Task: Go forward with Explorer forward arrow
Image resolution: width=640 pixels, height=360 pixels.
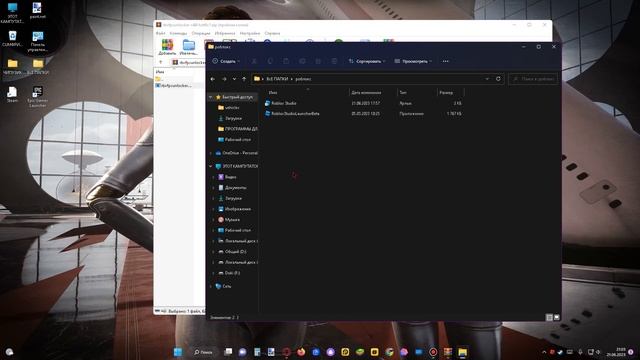Action: click(x=224, y=79)
